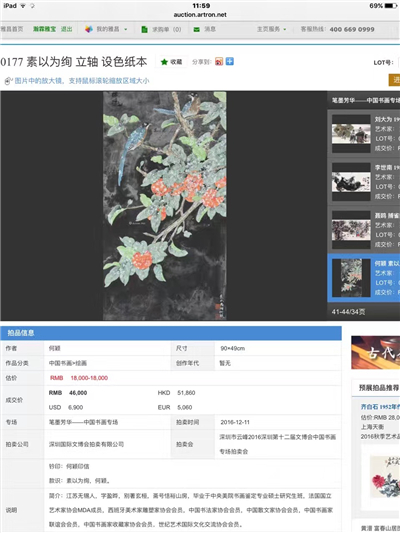
Task: Click the green 求购单 document icon
Action: tap(144, 30)
